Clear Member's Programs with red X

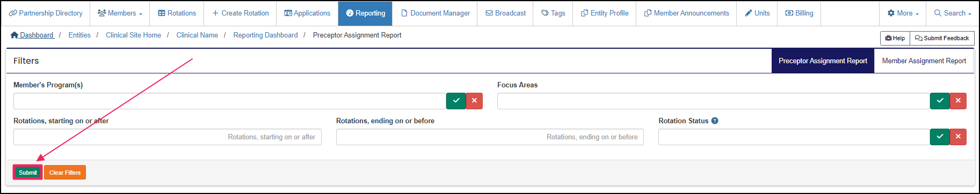point(474,101)
